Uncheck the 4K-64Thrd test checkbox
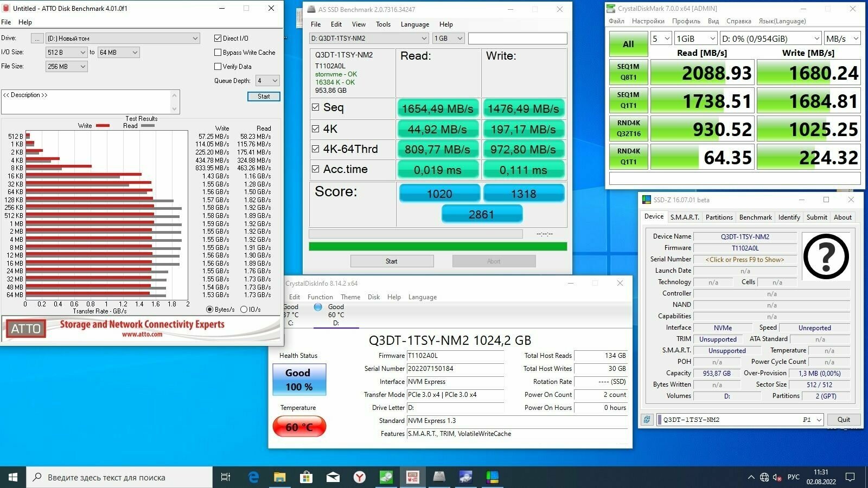The image size is (868, 488). (x=315, y=149)
